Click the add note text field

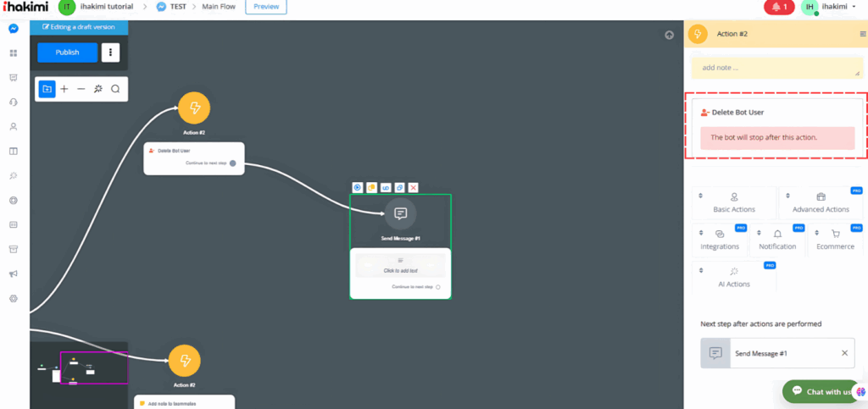pos(776,68)
